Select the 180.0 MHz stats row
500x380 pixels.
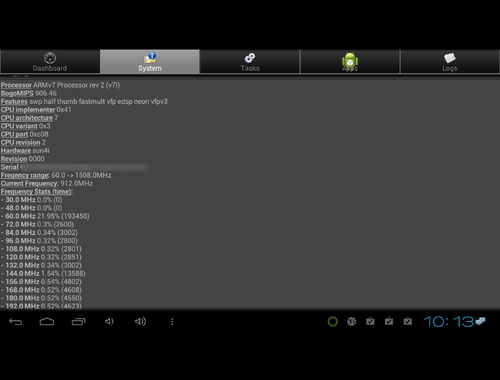point(41,298)
